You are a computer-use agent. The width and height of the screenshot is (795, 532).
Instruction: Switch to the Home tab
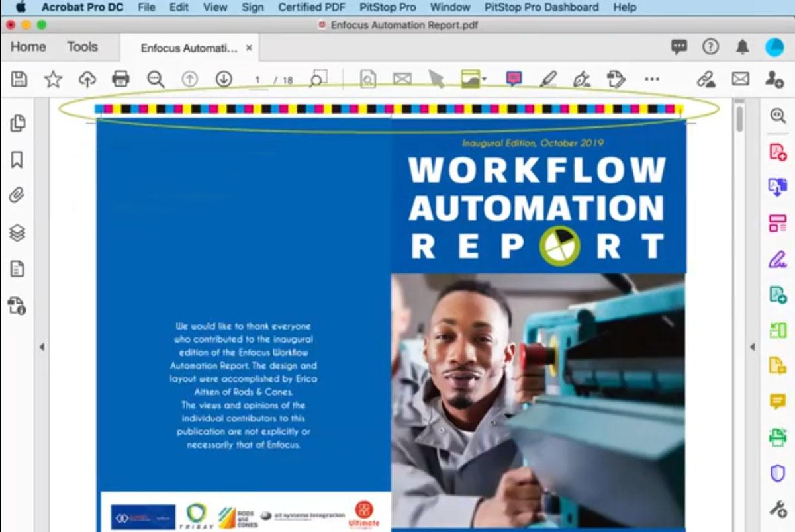(28, 47)
